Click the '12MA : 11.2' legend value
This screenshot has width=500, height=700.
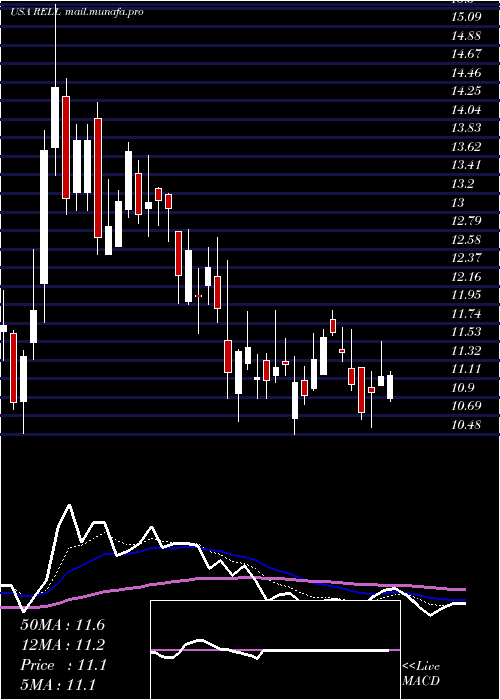(x=63, y=645)
